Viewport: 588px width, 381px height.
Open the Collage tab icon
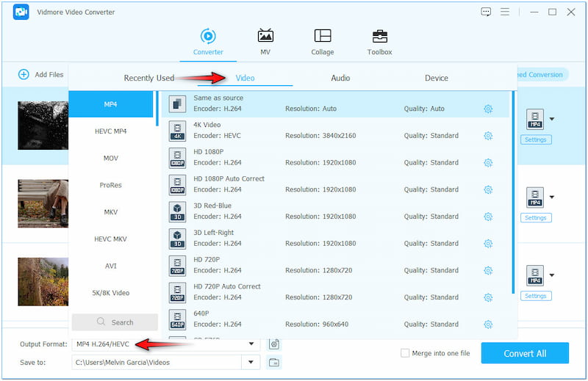point(322,37)
